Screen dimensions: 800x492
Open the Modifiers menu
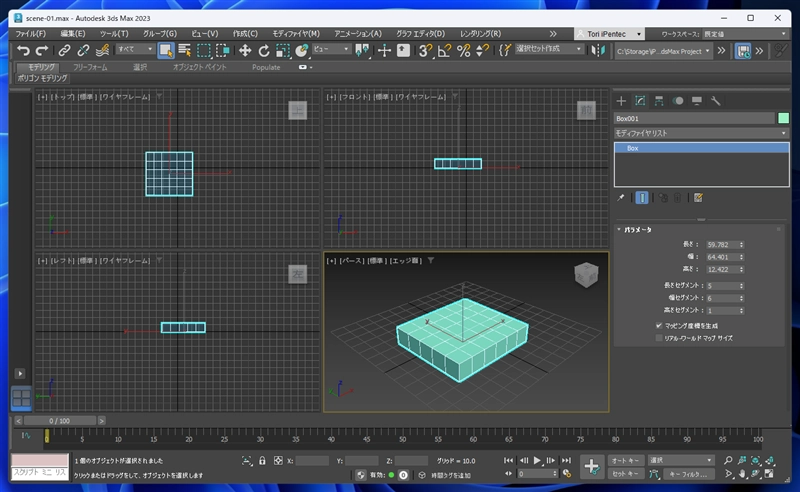pos(296,34)
